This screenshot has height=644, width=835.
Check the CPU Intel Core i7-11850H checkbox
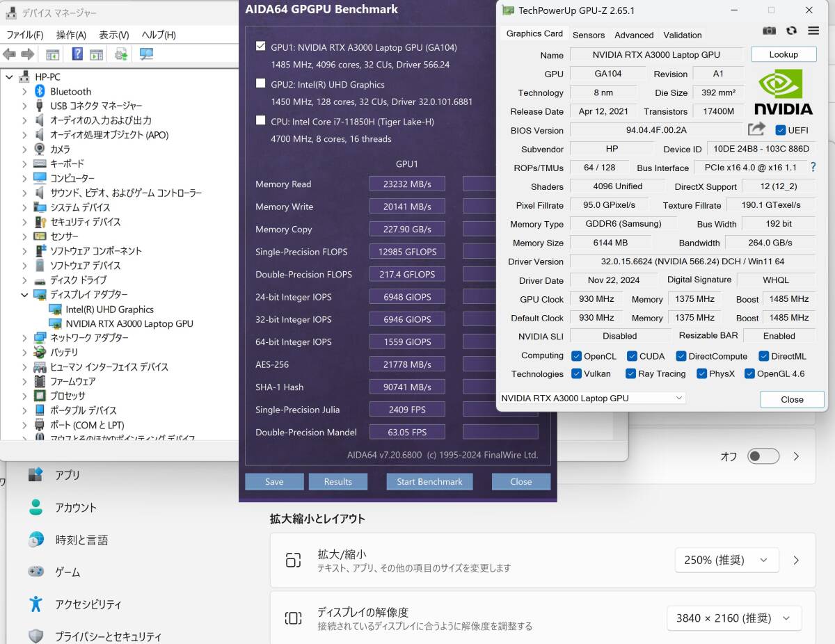261,120
